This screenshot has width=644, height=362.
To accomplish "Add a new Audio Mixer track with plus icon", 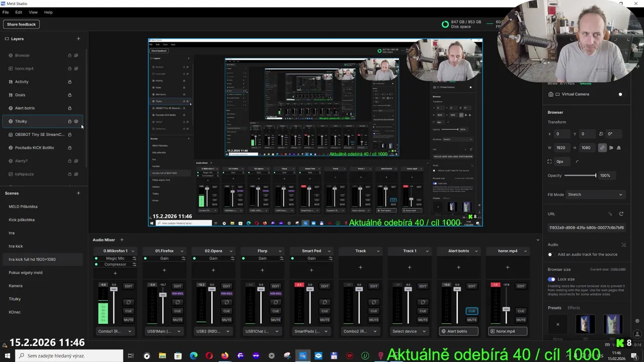I will (x=121, y=240).
